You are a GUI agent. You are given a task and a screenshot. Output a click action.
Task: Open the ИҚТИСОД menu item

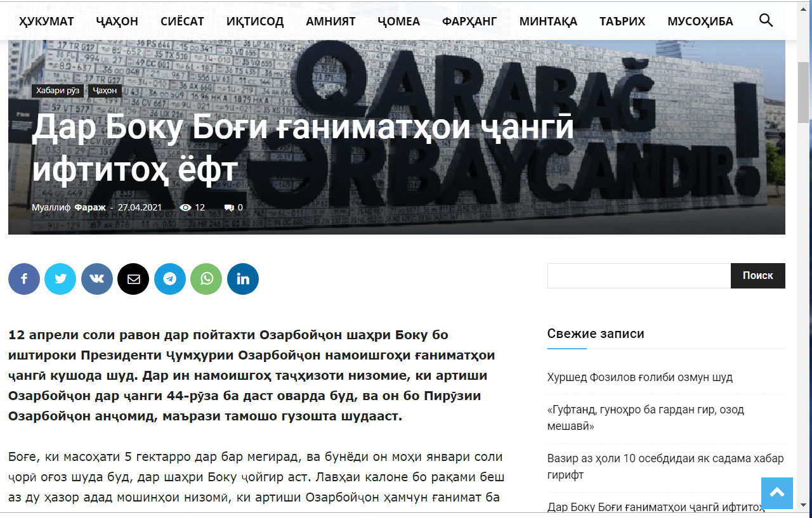pyautogui.click(x=255, y=22)
